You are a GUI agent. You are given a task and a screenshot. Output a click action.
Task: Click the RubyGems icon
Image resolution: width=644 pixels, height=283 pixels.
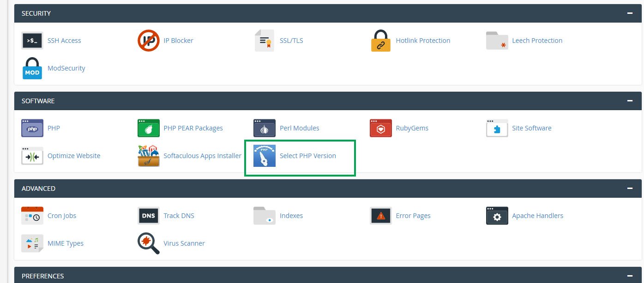tap(381, 128)
